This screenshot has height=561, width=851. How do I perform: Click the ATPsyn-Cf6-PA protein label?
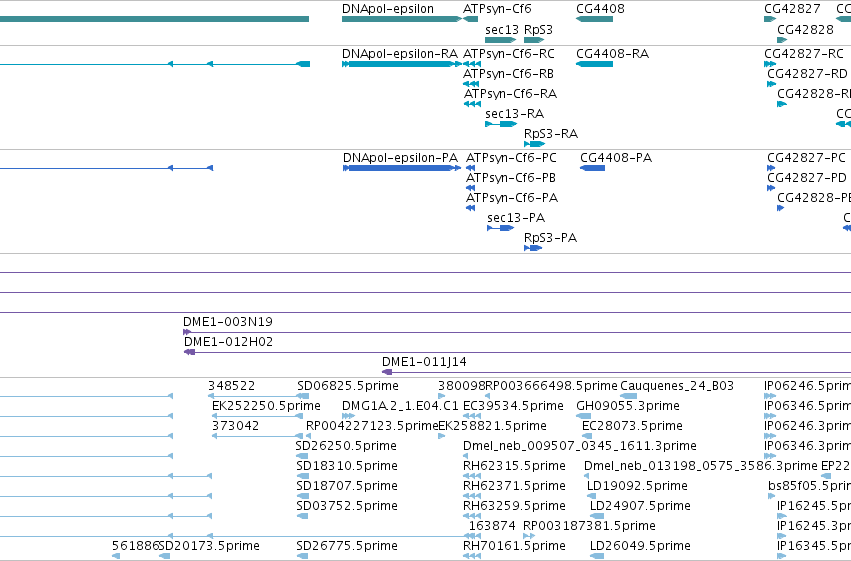[x=512, y=198]
